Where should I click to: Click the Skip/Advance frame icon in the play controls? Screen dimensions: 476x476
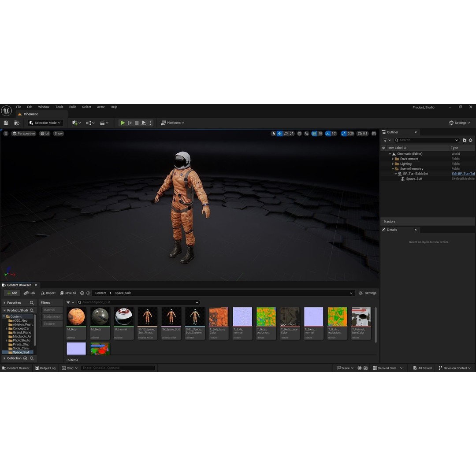[130, 123]
